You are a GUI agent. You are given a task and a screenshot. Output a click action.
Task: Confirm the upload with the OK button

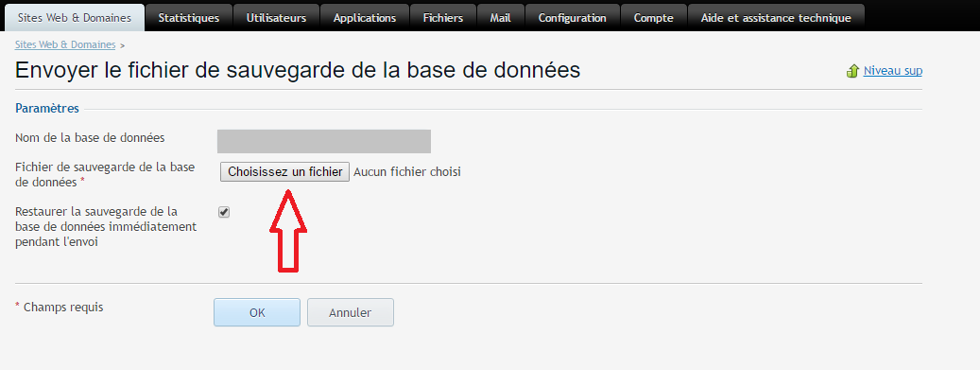[x=257, y=312]
